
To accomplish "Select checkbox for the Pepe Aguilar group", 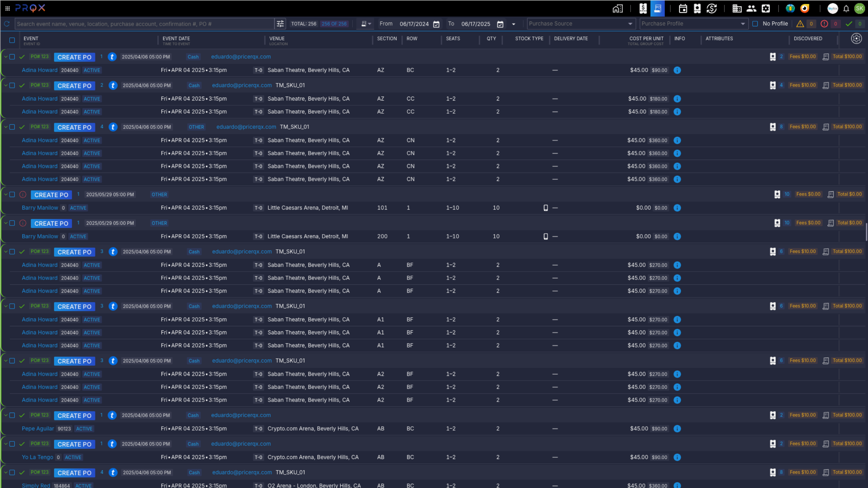I will pos(12,415).
